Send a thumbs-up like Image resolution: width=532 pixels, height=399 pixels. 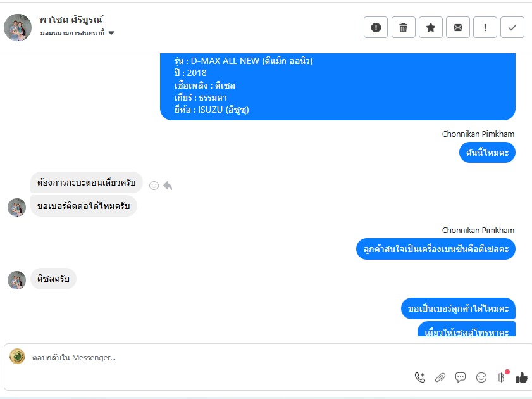tap(522, 377)
